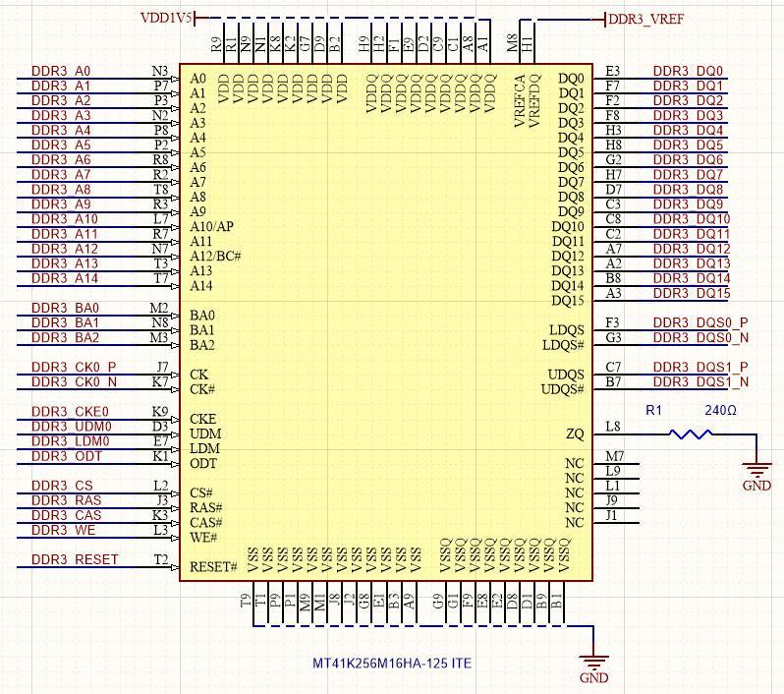784x694 pixels.
Task: Select NC pin number M7
Action: point(614,456)
